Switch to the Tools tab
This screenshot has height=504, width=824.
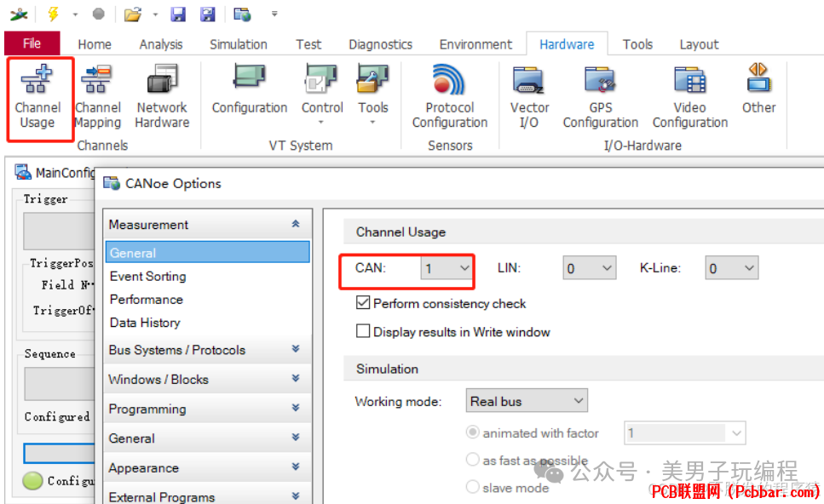[637, 44]
